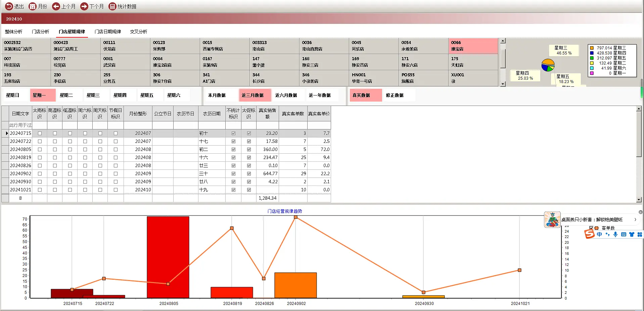Image resolution: width=644 pixels, height=311 pixels.
Task: Click the filter row under 日期文字 column
Action: [20, 125]
